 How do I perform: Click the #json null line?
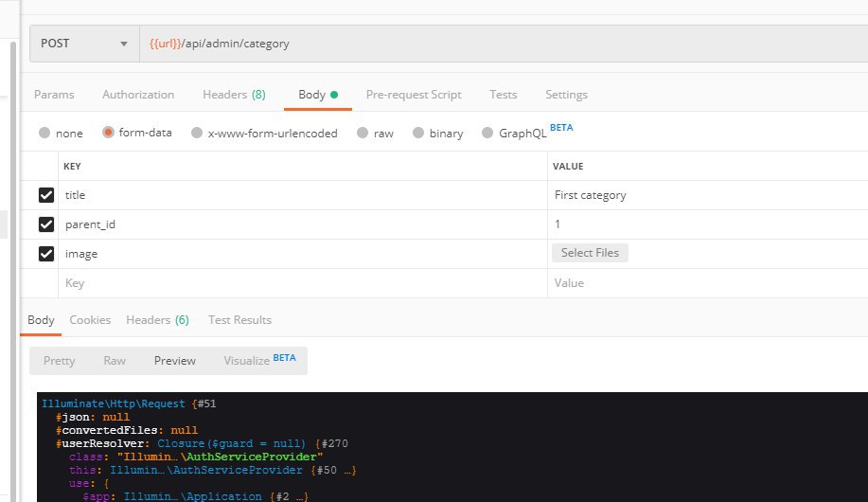click(93, 417)
